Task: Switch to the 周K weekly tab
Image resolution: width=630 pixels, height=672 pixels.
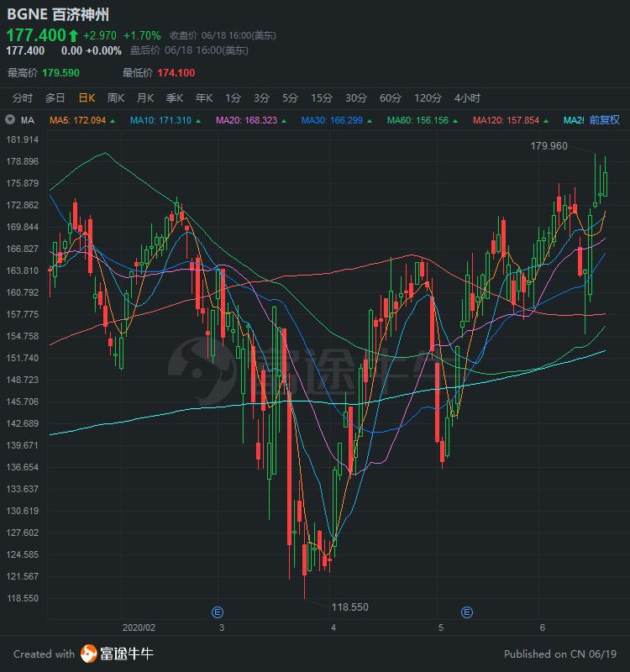Action: tap(115, 97)
